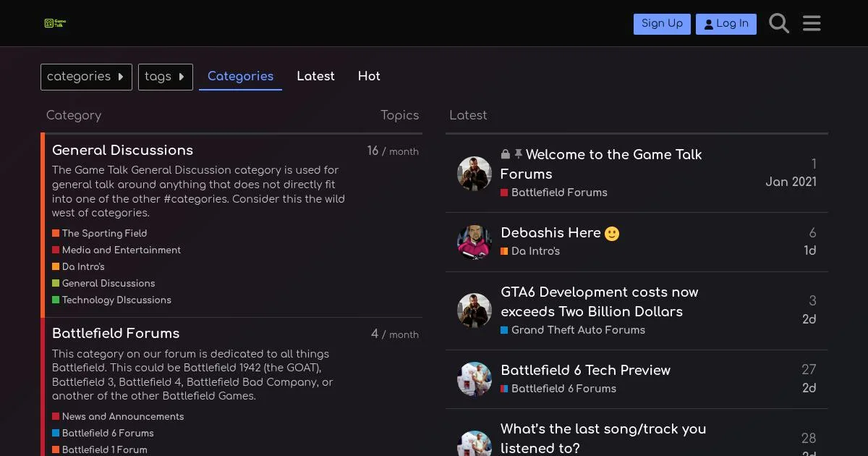This screenshot has height=456, width=868.
Task: Click 1d activity time on Debashis Here
Action: coord(810,250)
